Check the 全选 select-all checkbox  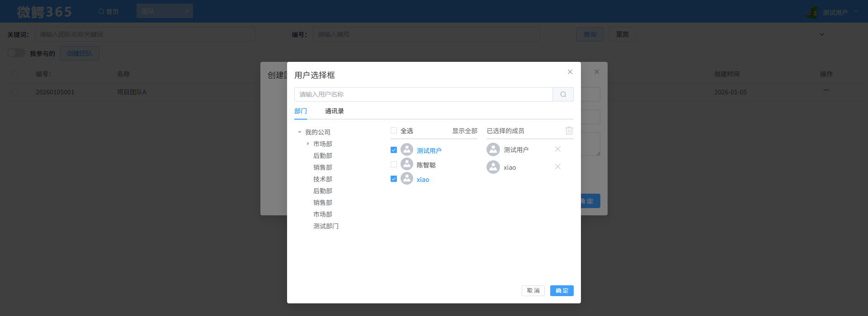[x=394, y=130]
